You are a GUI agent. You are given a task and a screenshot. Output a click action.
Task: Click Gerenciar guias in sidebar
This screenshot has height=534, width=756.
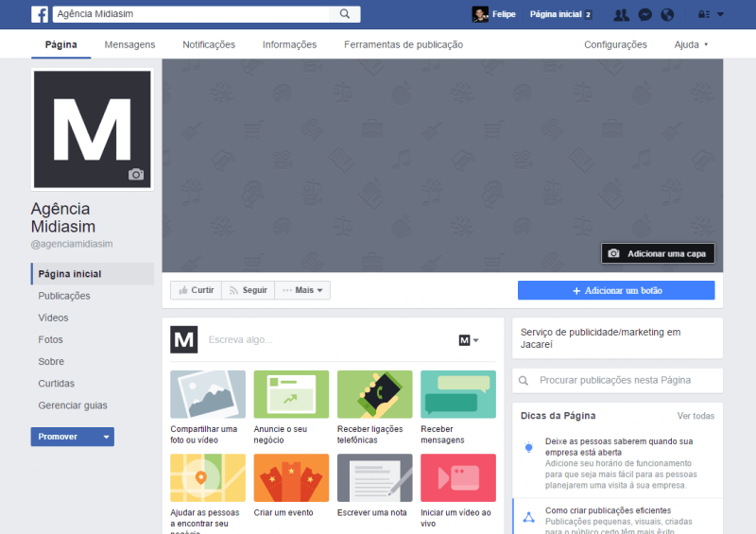click(73, 405)
